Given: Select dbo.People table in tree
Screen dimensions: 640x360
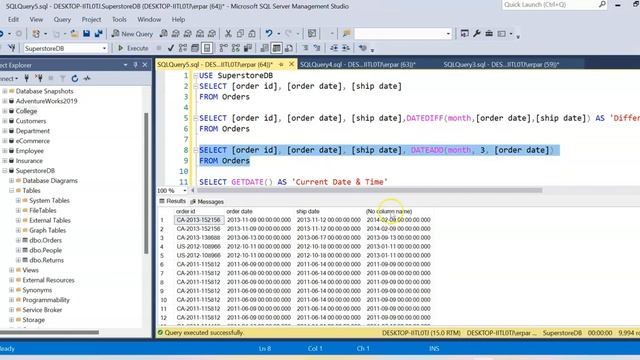Looking at the screenshot, I should [x=45, y=250].
